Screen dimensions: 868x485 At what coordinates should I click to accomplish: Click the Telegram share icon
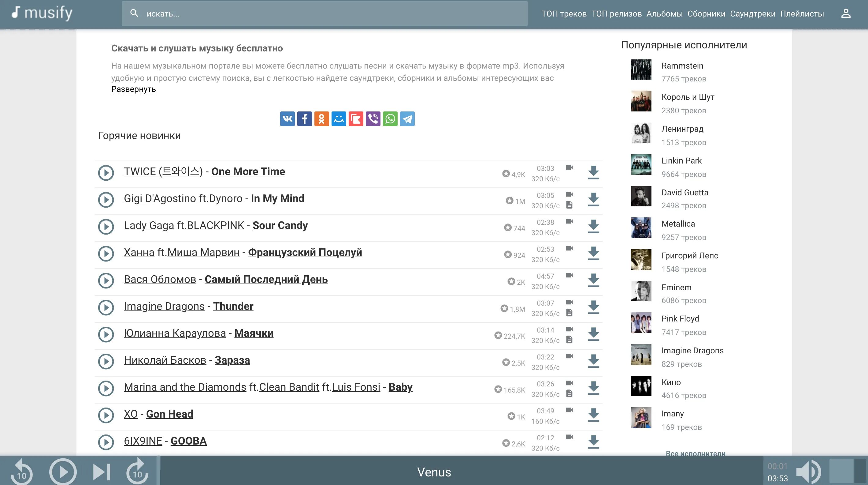pyautogui.click(x=407, y=118)
